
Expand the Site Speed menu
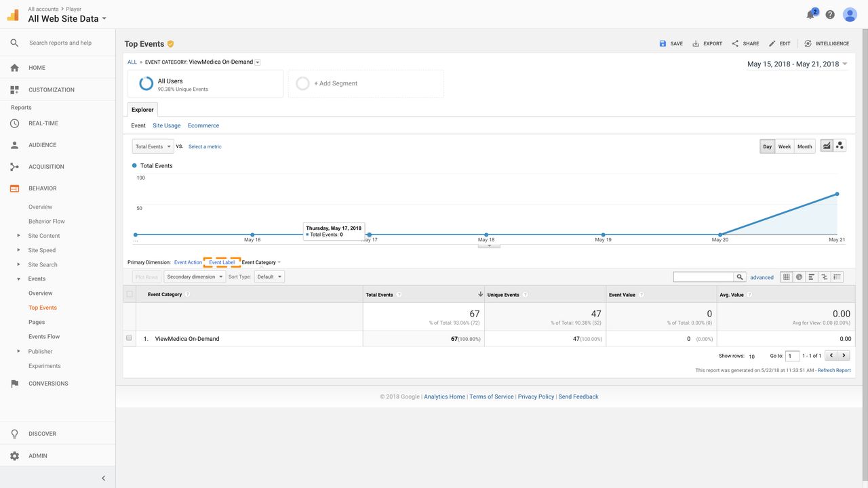click(18, 250)
